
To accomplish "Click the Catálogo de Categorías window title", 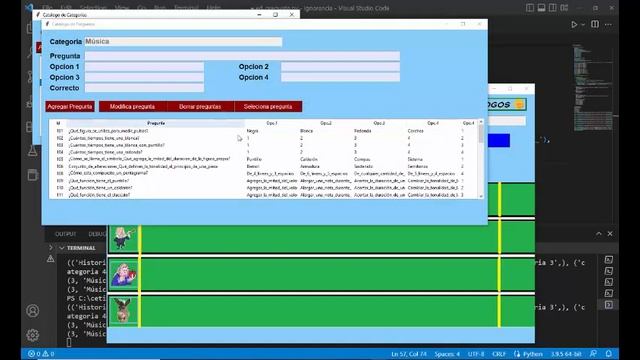I will click(x=64, y=15).
